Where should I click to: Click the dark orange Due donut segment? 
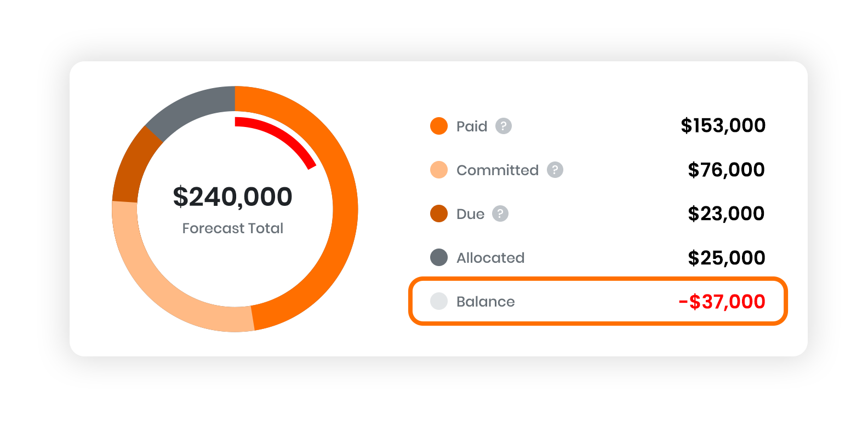pos(132,164)
